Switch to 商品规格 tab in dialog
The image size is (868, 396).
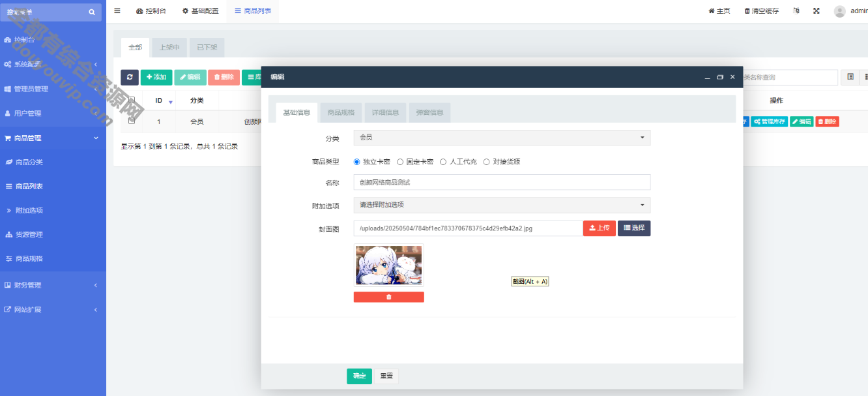pyautogui.click(x=341, y=112)
